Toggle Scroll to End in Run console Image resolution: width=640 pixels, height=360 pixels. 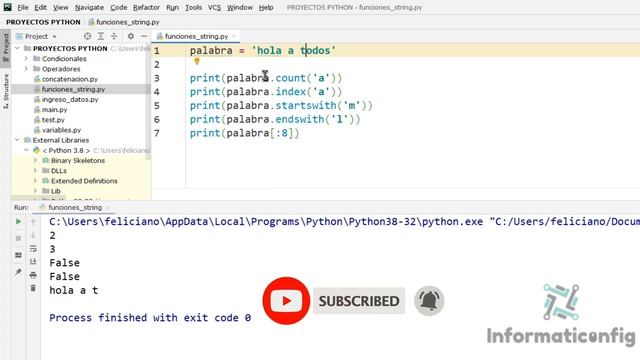[x=33, y=262]
